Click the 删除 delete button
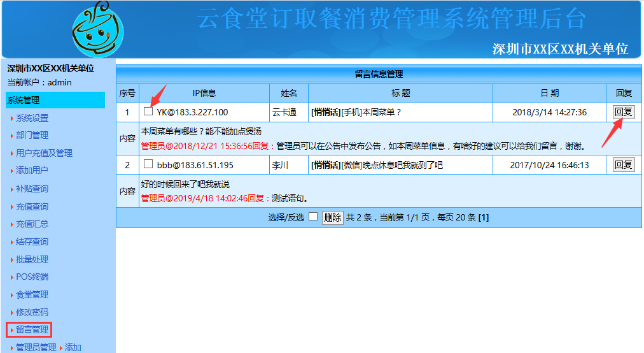644x353 pixels. 332,217
